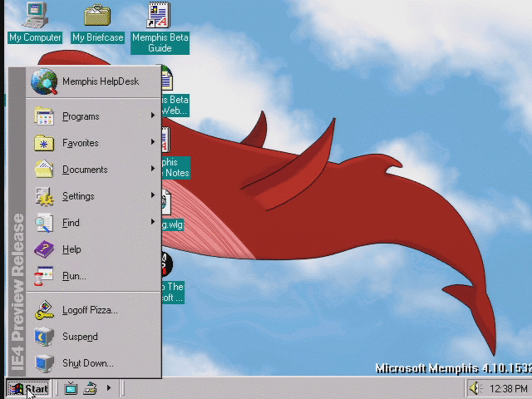Choose Help in the Start menu
This screenshot has height=399, width=532.
click(x=93, y=249)
